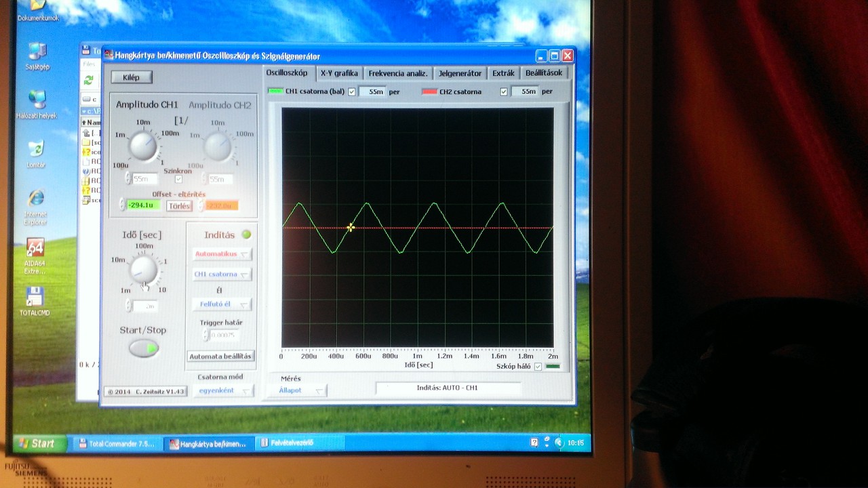Click the © 2014 C. Zeitnitz V1.43 label
Screen dimensions: 868x488
pos(146,392)
